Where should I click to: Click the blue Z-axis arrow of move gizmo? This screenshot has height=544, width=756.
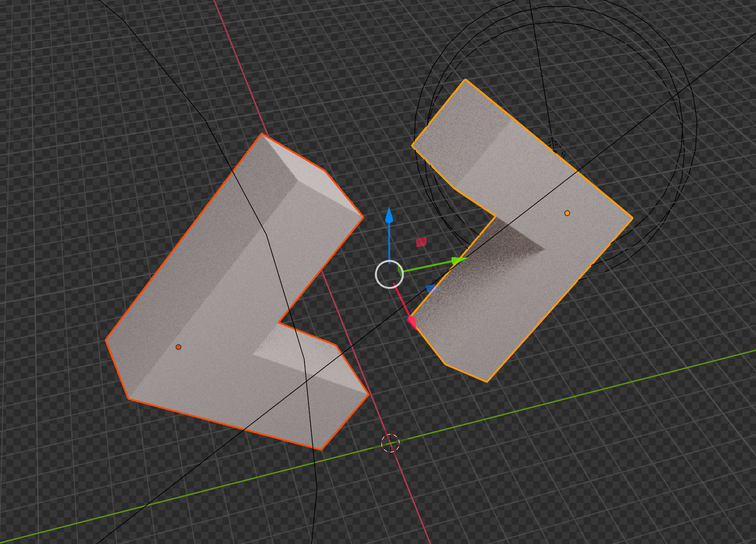point(389,215)
